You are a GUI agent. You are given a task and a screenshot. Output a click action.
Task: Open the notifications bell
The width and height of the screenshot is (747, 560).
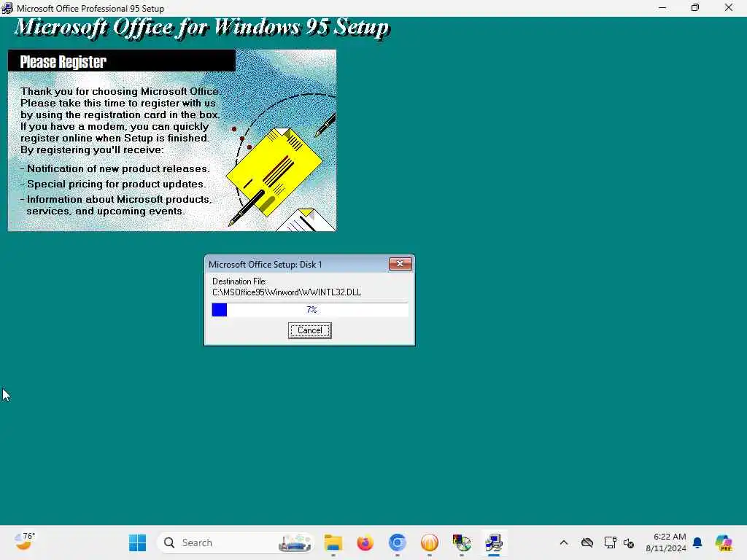(x=697, y=542)
